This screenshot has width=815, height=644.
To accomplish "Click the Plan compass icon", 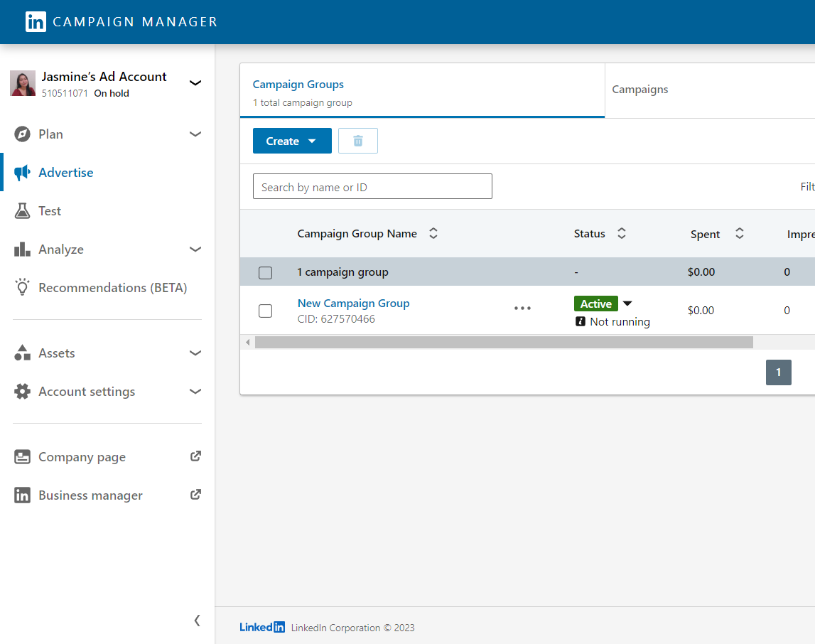I will 22,134.
